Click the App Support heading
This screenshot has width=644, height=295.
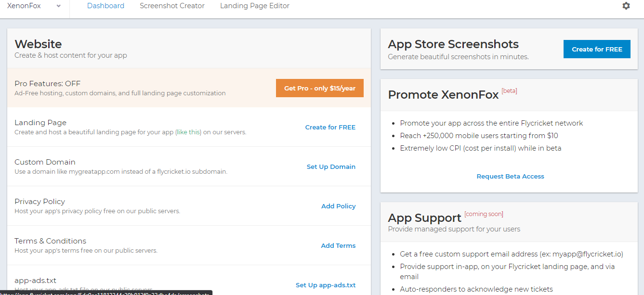click(424, 218)
